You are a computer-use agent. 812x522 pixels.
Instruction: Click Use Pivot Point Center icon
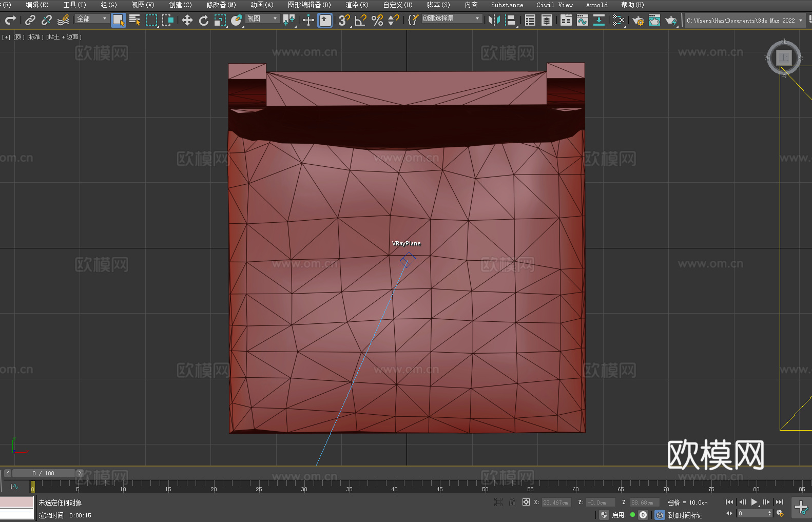(x=289, y=20)
